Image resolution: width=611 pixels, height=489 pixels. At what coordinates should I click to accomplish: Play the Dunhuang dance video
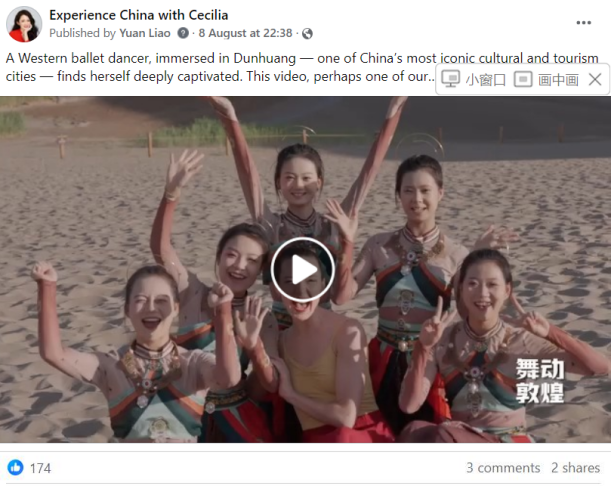tap(303, 270)
